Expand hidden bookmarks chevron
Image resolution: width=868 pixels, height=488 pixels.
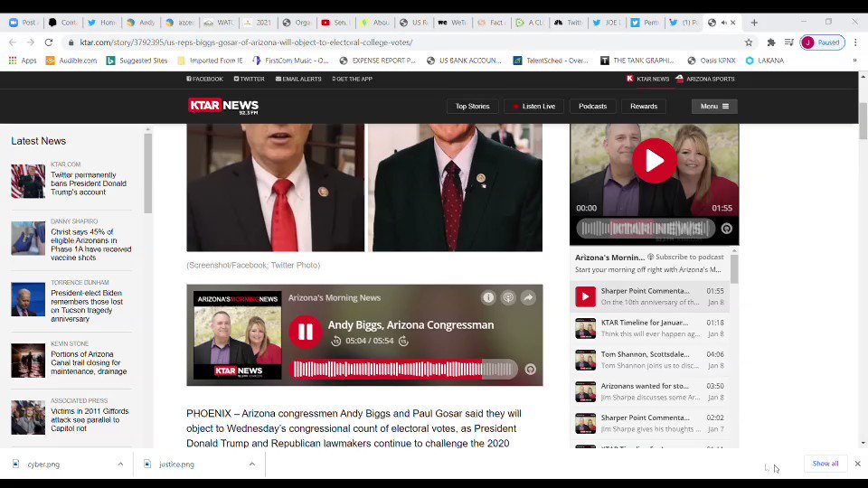tap(854, 61)
